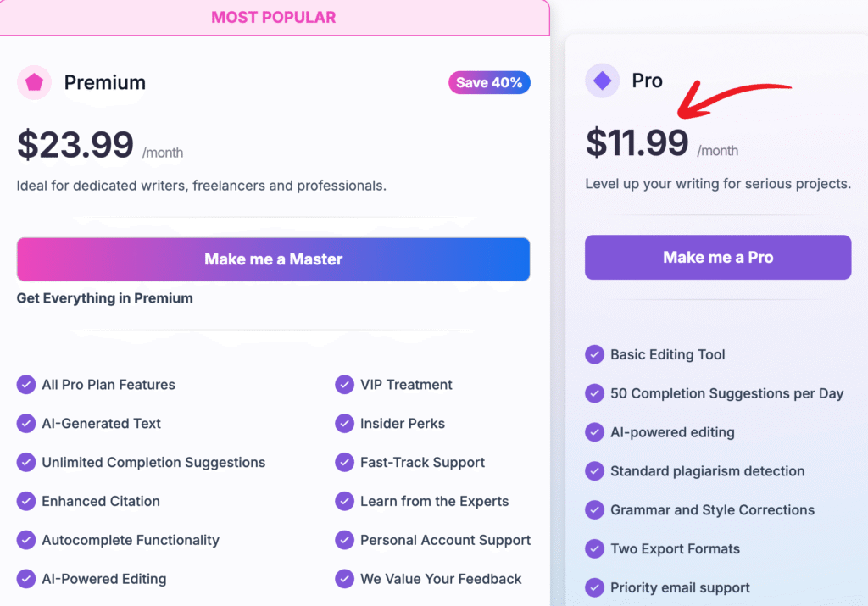Image resolution: width=868 pixels, height=606 pixels.
Task: Click the checkmark next to AI-Generated Text
Action: click(25, 424)
